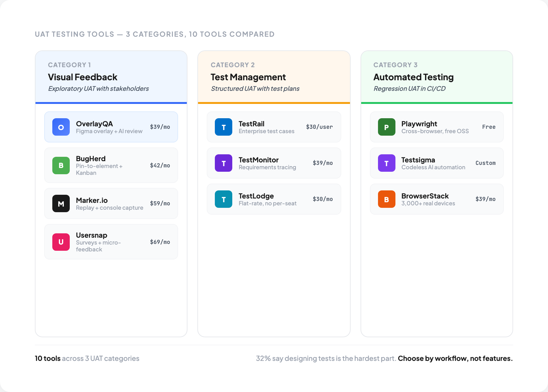The width and height of the screenshot is (548, 392).
Task: Select the TestMonitor tool name
Action: tap(259, 160)
